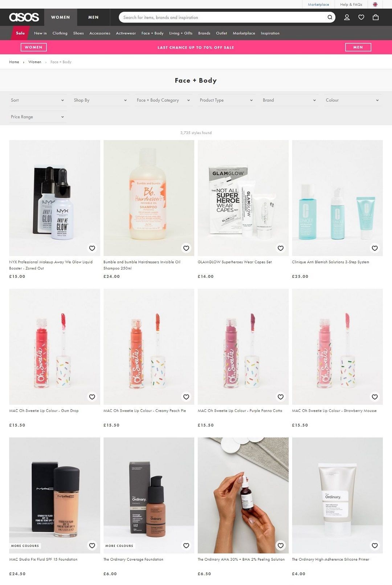The image size is (392, 585).
Task: Click the UK flag country selector
Action: point(375,4)
